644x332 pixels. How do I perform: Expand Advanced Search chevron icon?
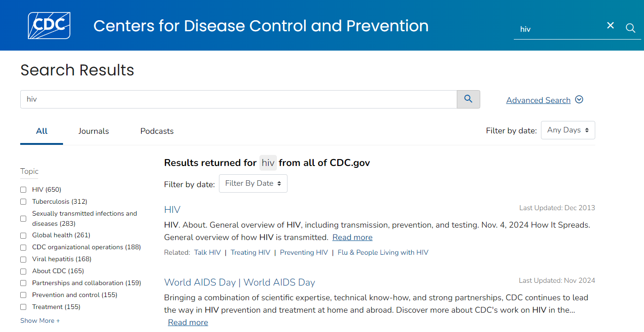[x=579, y=99]
